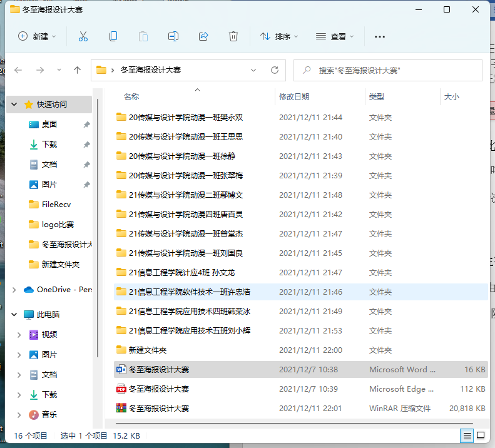Go up one directory level
The width and height of the screenshot is (495, 448).
(x=77, y=70)
